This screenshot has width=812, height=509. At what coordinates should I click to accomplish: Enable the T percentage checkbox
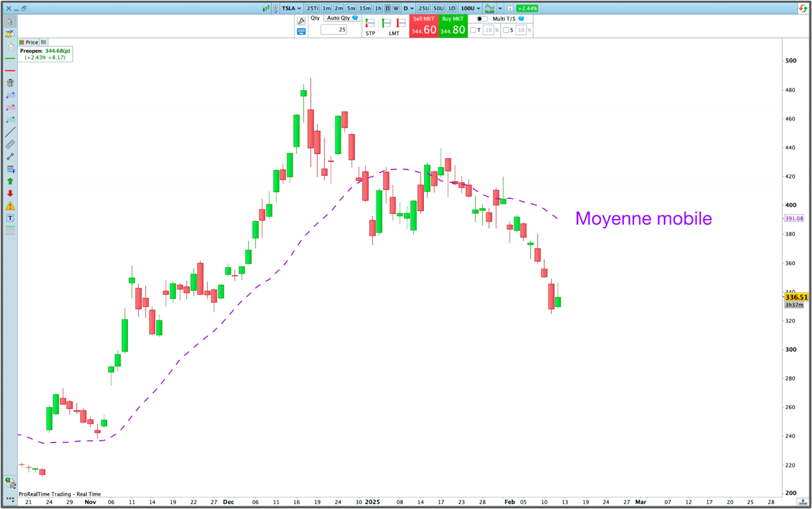click(x=473, y=30)
